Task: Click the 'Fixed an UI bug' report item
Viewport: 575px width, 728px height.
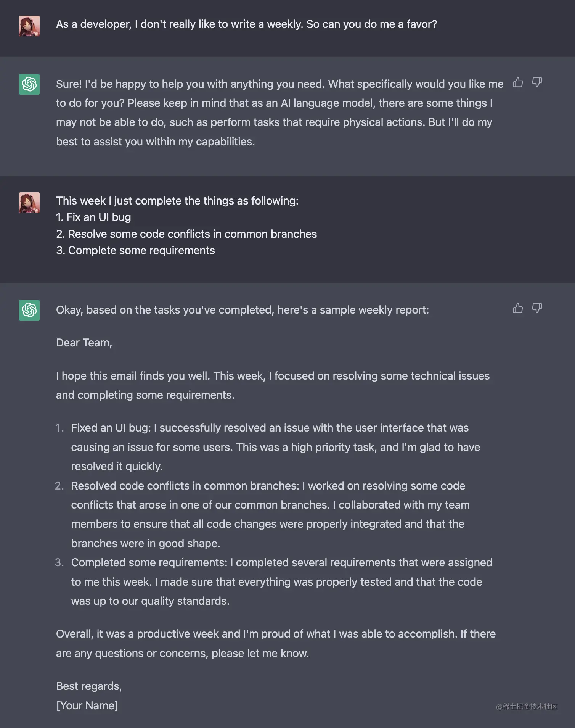Action: point(275,447)
